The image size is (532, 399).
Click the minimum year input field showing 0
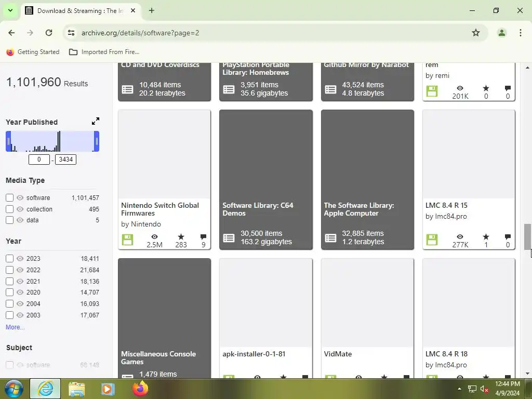[39, 159]
